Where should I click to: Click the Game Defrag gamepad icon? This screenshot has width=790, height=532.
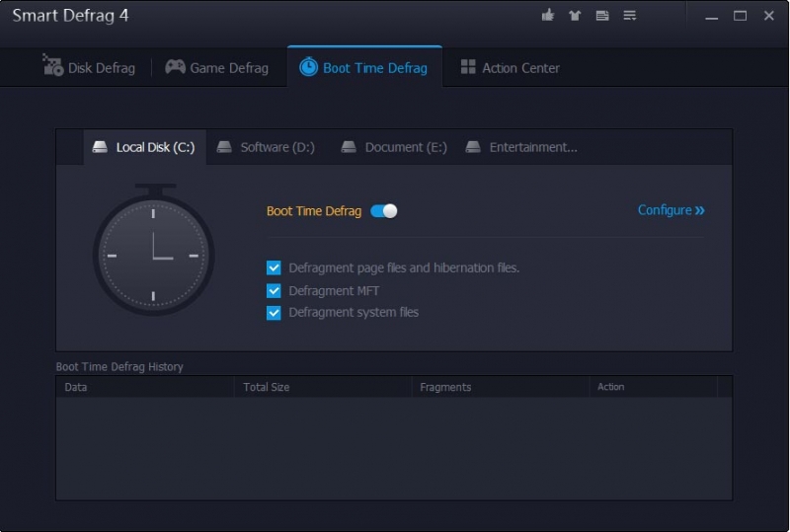pyautogui.click(x=175, y=66)
